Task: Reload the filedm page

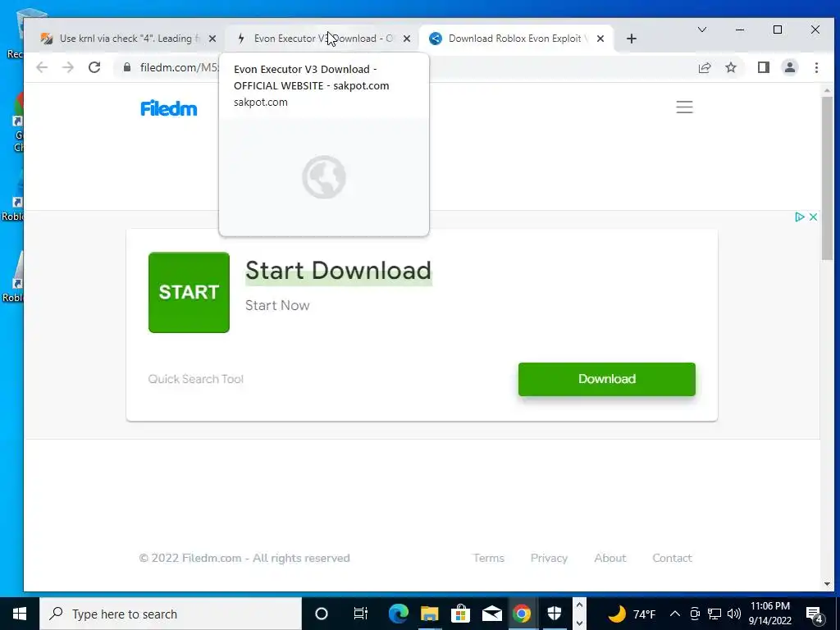Action: [94, 67]
